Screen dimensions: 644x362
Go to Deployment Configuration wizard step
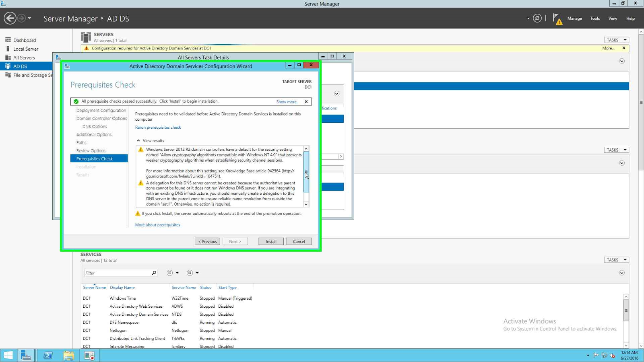(101, 111)
